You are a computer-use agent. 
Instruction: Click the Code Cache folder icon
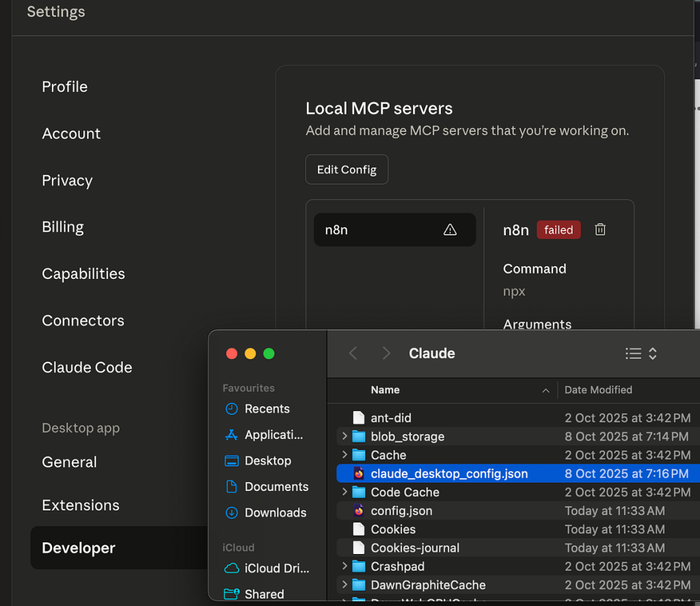358,492
